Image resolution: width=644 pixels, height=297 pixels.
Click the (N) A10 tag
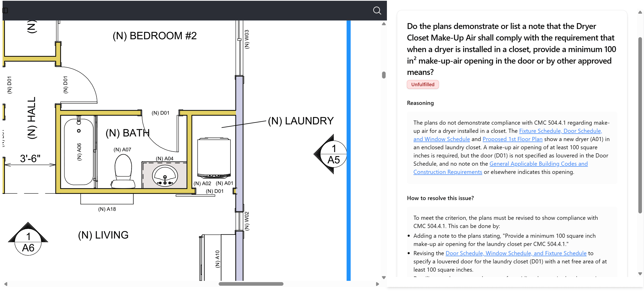click(x=217, y=259)
